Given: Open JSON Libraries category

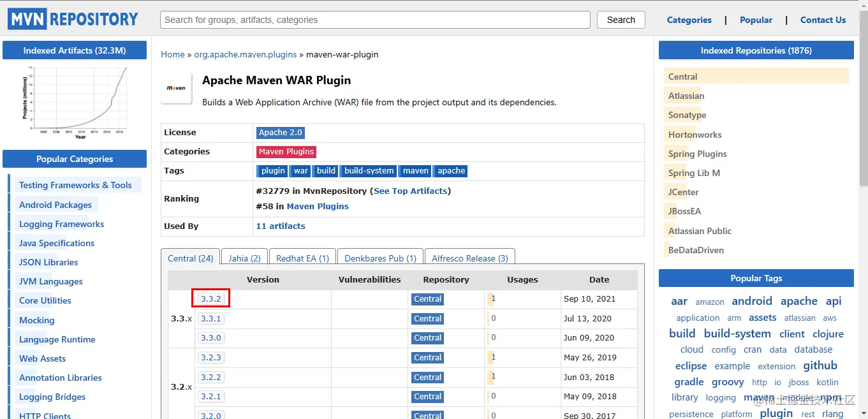Looking at the screenshot, I should tap(48, 262).
